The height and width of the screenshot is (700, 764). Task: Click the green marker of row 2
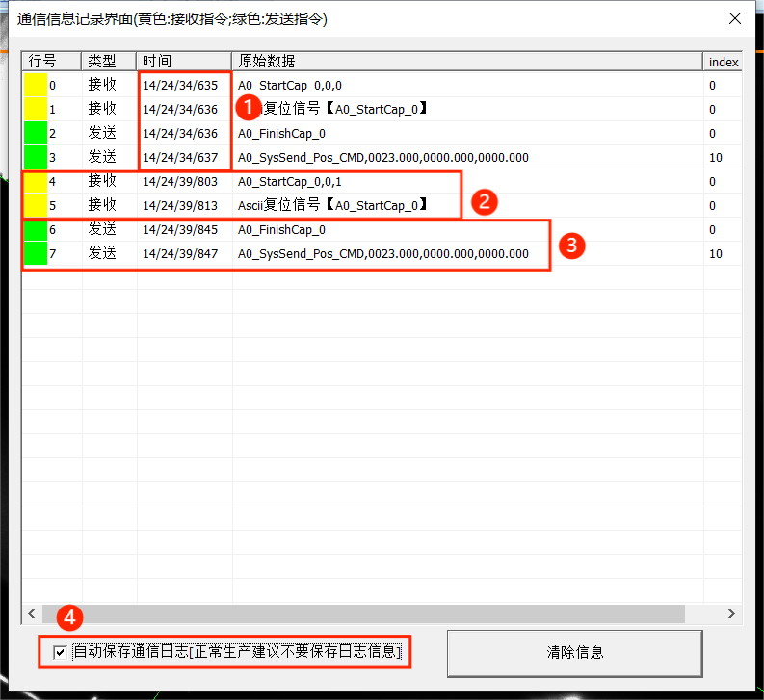(x=36, y=133)
